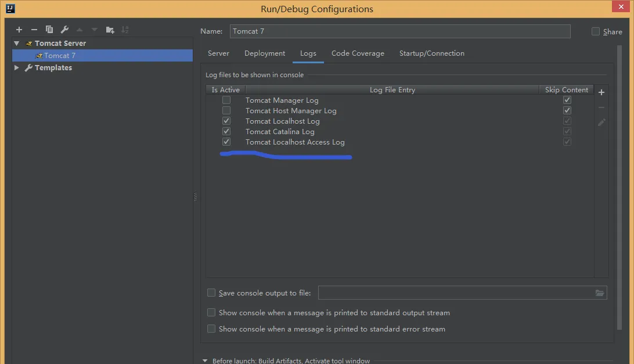Remove the selected configuration
This screenshot has width=634, height=364.
pos(34,30)
